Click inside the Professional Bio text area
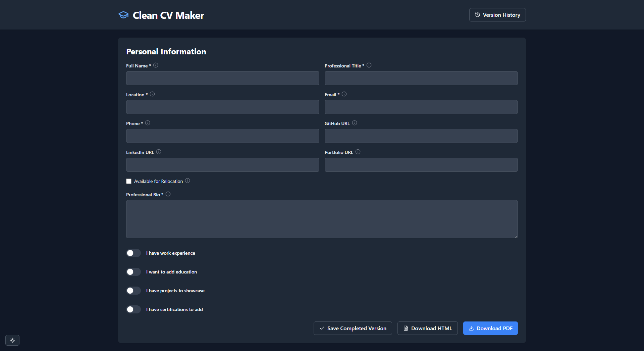Screen dimensions: 644x351 pyautogui.click(x=322, y=219)
